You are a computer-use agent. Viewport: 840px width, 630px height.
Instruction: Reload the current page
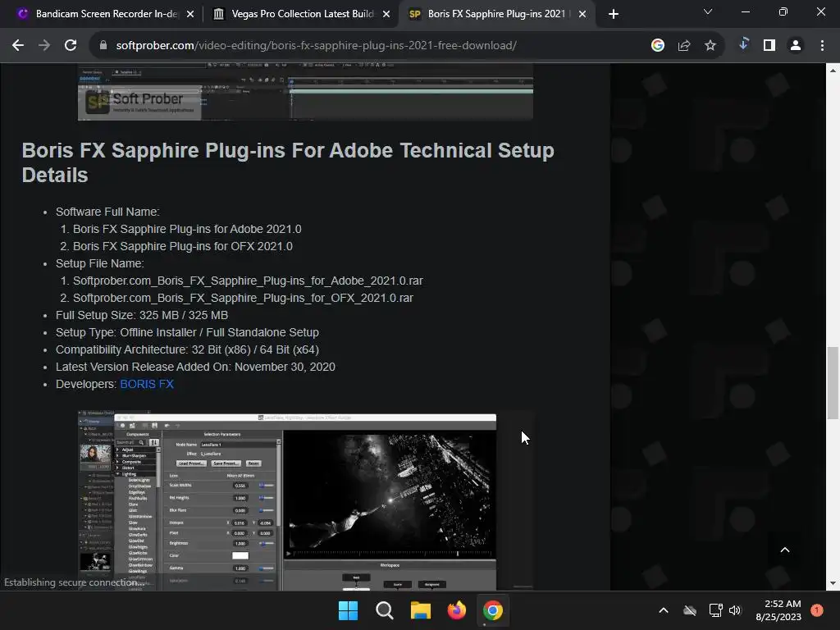pos(71,46)
